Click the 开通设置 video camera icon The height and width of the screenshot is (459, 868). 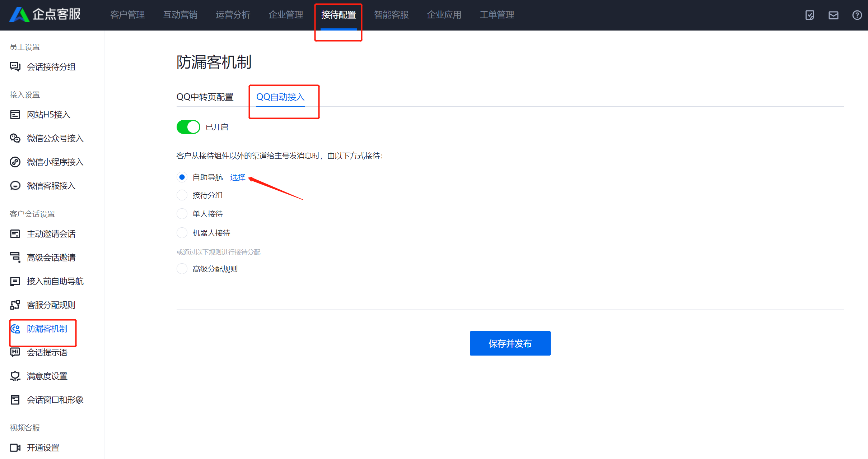(x=15, y=448)
